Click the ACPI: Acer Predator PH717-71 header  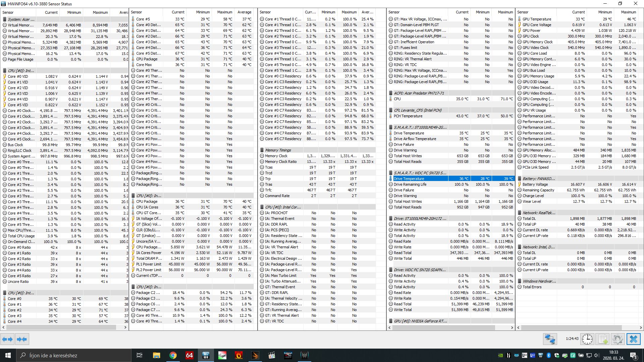(419, 93)
